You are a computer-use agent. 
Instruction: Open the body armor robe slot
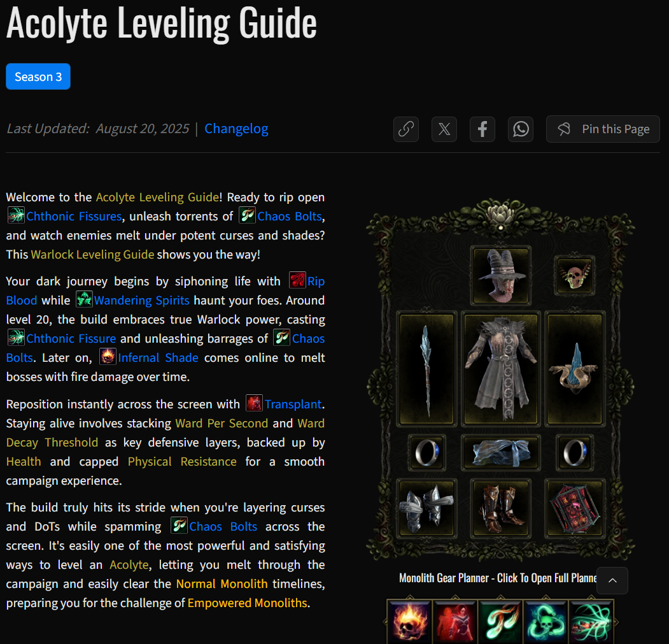pos(501,369)
